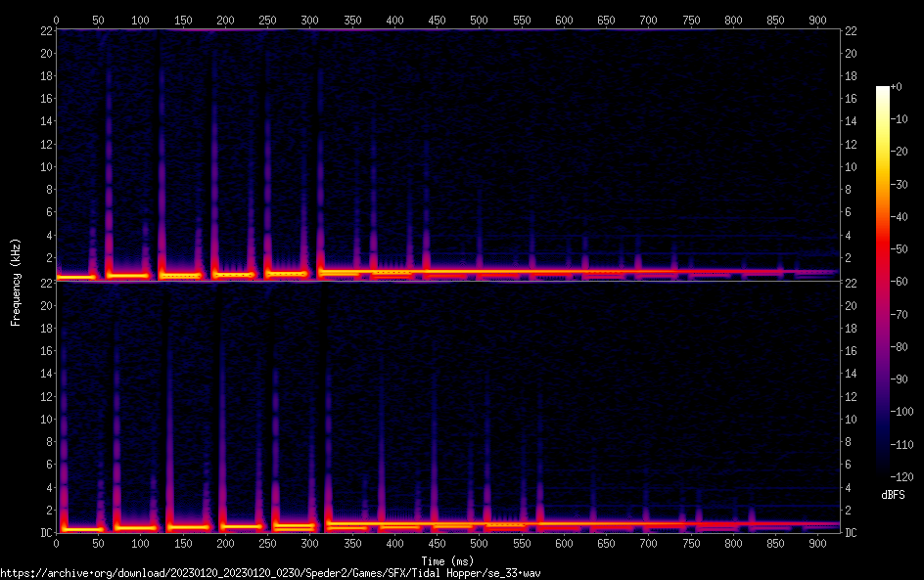The width and height of the screenshot is (924, 580).
Task: Click the 650 ms tick on the bottom time axis
Action: (605, 543)
